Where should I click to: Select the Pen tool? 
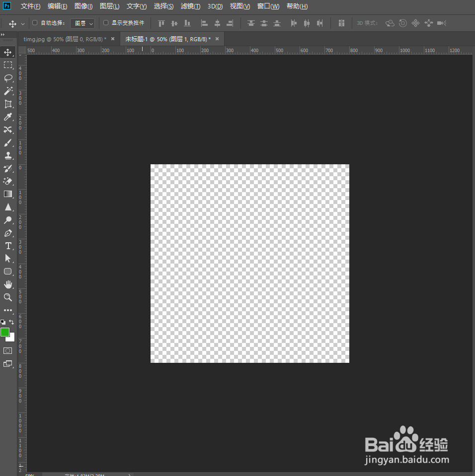click(8, 233)
